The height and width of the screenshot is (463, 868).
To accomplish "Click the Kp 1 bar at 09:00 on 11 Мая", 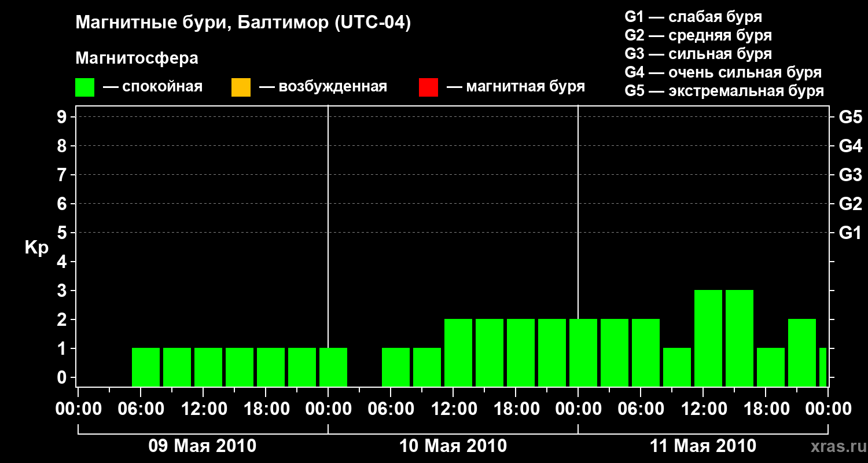I will click(x=677, y=367).
